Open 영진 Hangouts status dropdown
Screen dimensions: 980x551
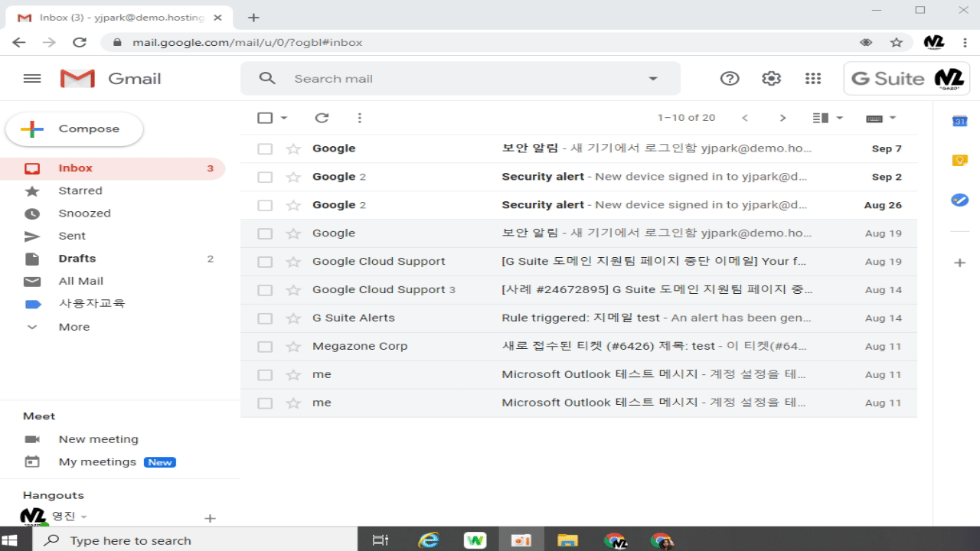point(83,517)
